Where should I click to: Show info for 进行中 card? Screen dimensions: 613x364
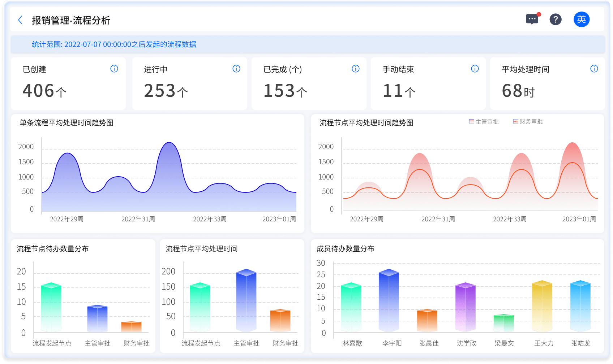pos(236,69)
